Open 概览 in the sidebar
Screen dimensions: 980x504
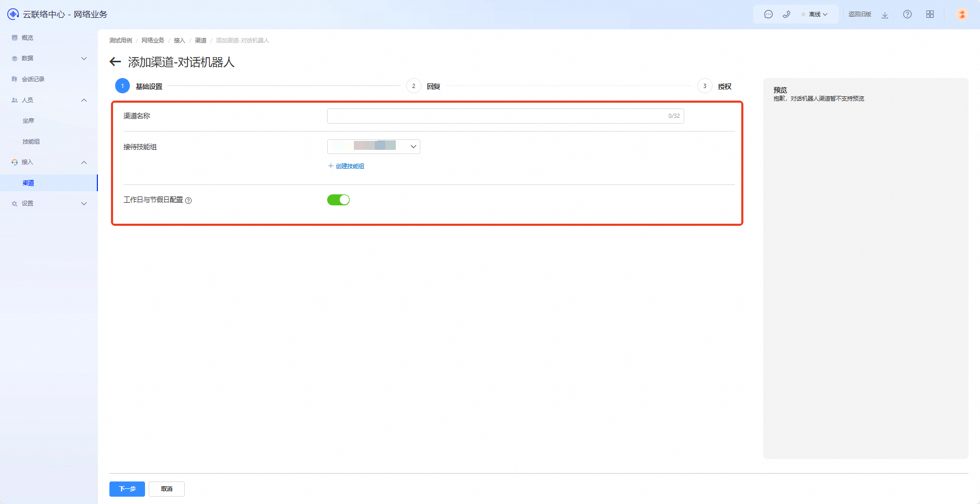click(27, 38)
